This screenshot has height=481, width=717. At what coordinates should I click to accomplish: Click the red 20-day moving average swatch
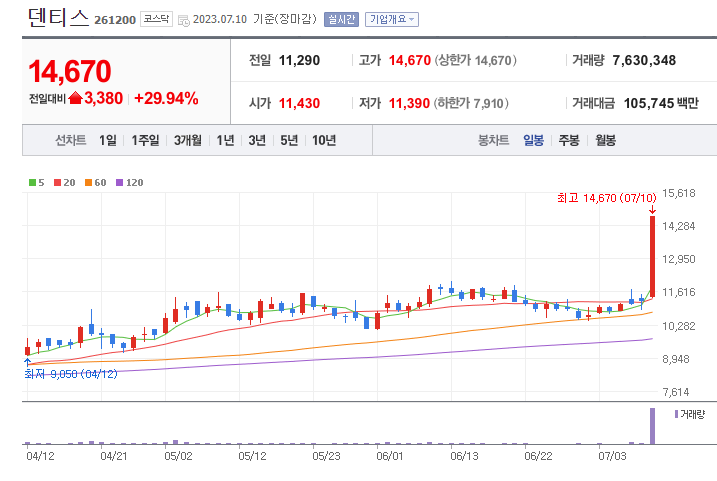pyautogui.click(x=57, y=182)
